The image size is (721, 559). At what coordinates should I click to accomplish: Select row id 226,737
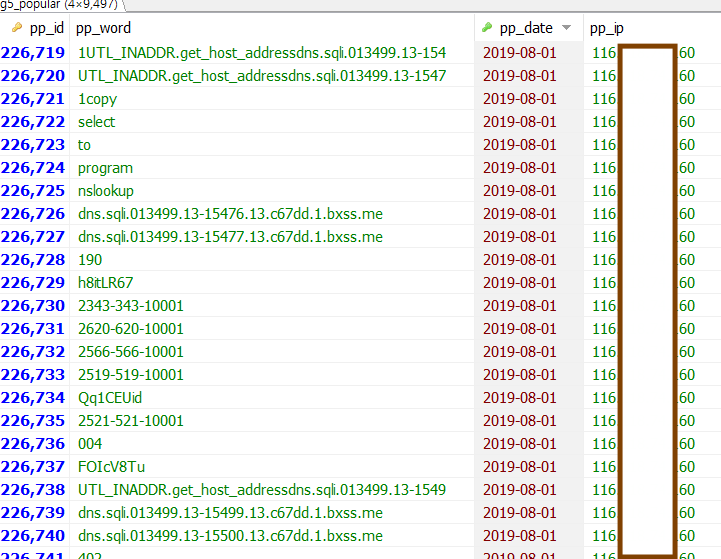point(33,467)
